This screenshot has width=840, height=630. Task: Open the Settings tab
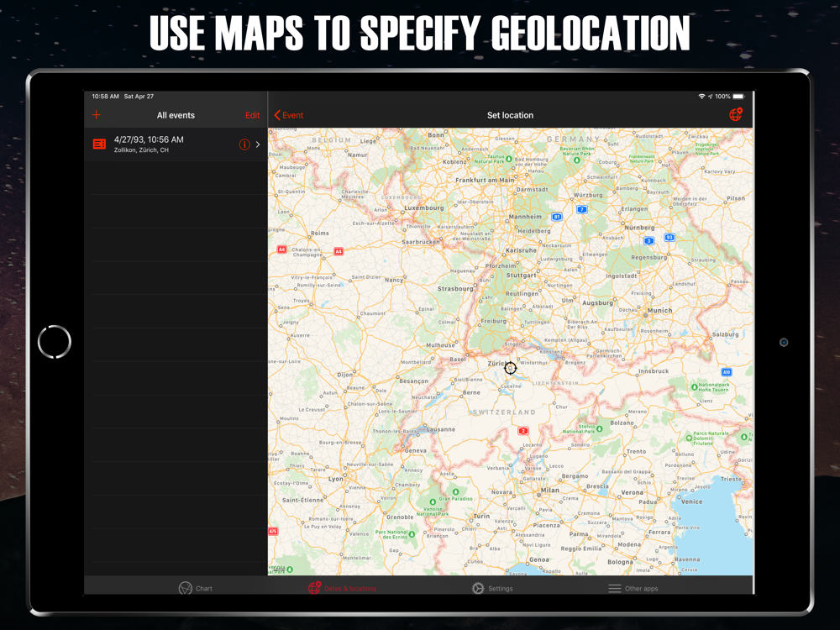[x=492, y=588]
